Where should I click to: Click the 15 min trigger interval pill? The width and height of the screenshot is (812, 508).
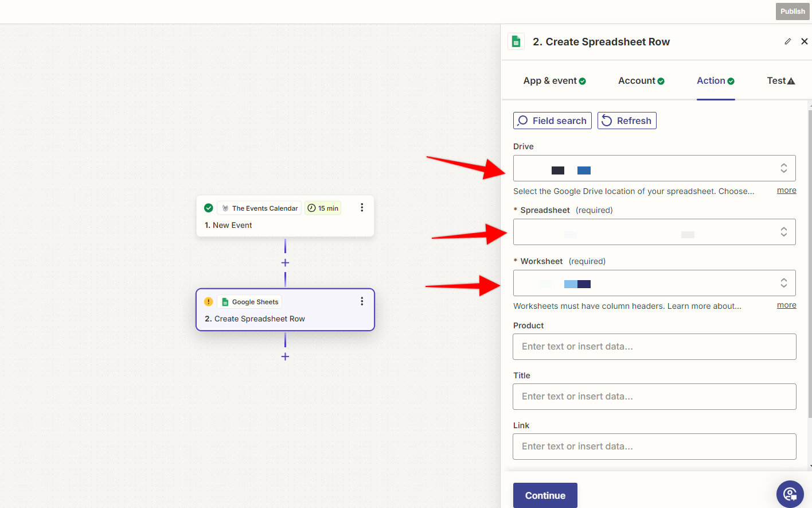coord(323,207)
